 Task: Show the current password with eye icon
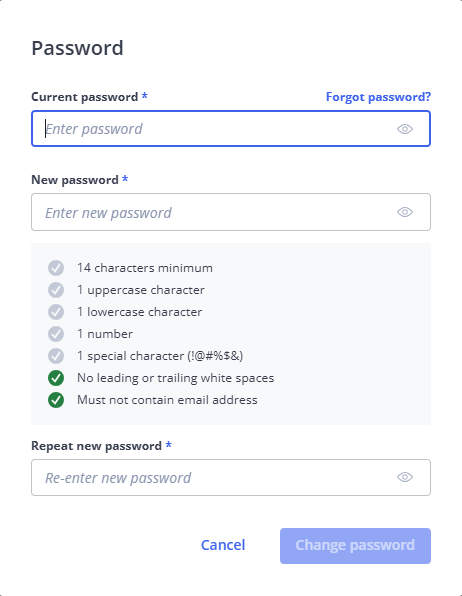coord(405,129)
